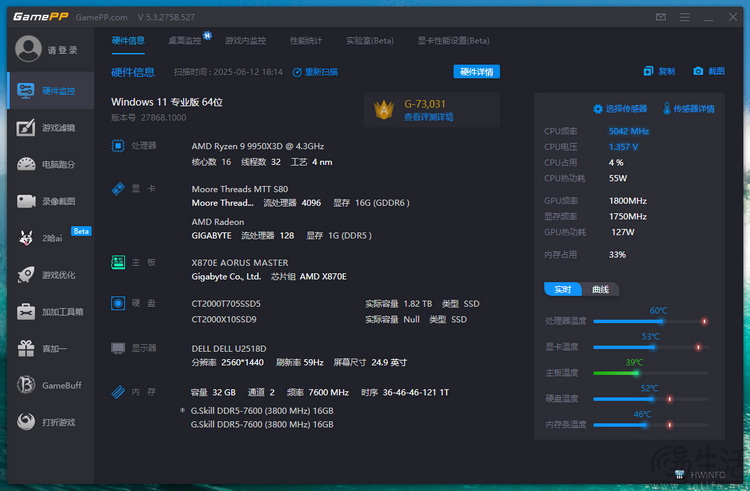
Task: Click the 选择传感器 gear icon
Action: click(597, 109)
